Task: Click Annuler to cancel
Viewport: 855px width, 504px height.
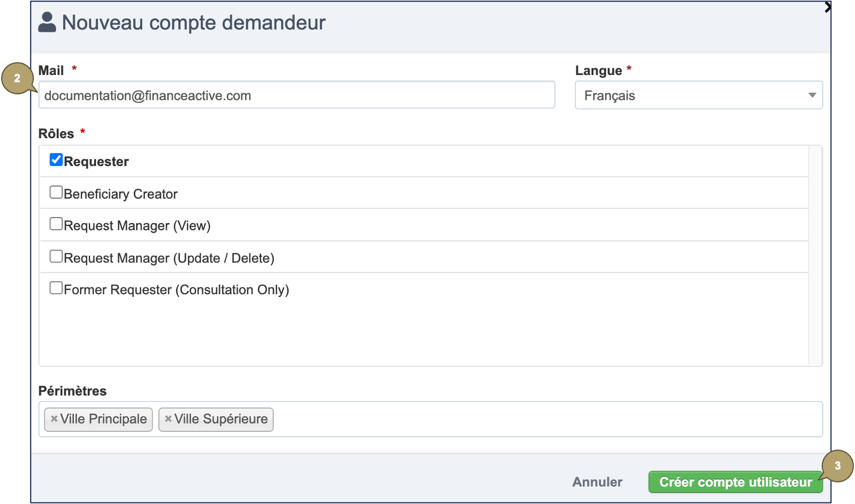Action: click(x=597, y=482)
